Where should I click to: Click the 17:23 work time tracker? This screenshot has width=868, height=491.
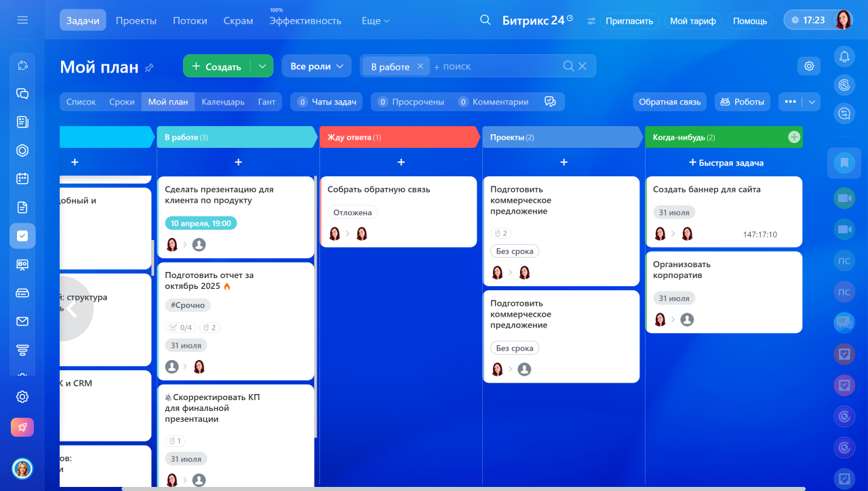coord(808,20)
